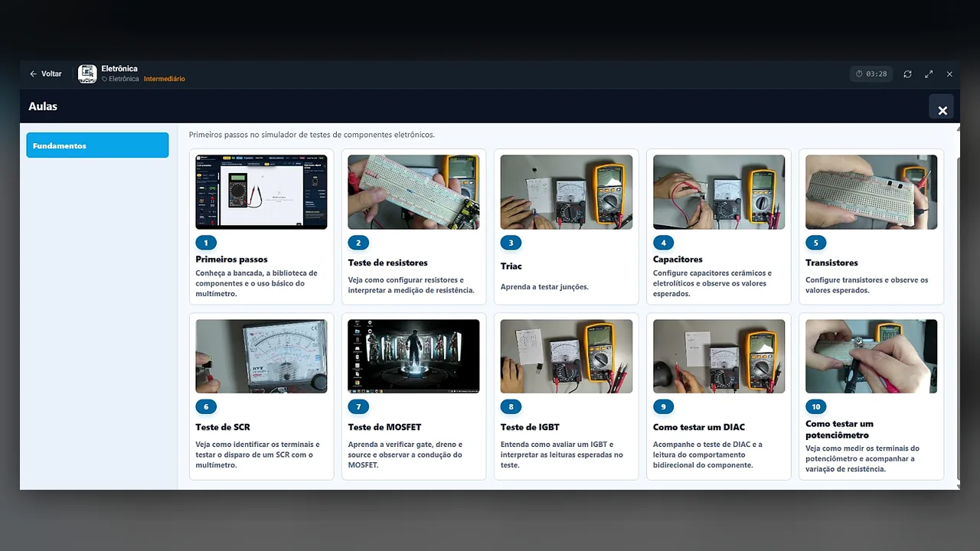
Task: Click the number 2 lesson badge
Action: pyautogui.click(x=358, y=243)
